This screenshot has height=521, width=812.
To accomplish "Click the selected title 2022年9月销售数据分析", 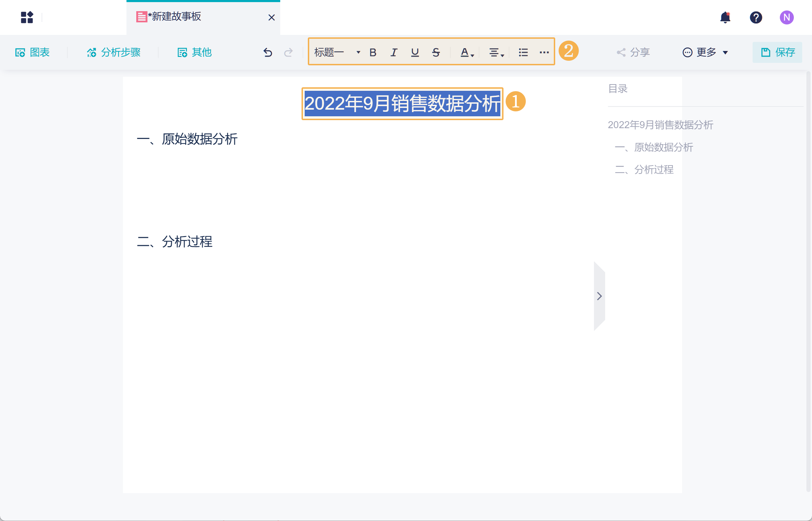I will coord(402,103).
